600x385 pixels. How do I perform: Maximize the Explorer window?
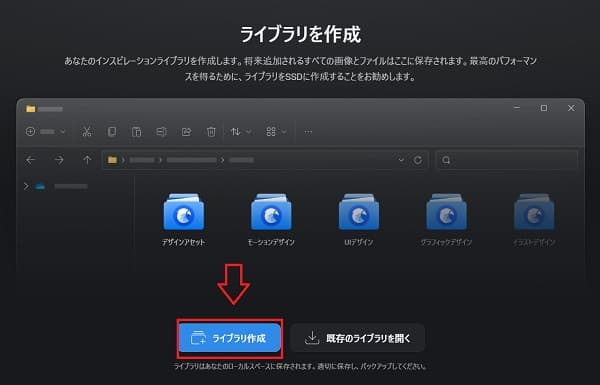(x=544, y=108)
